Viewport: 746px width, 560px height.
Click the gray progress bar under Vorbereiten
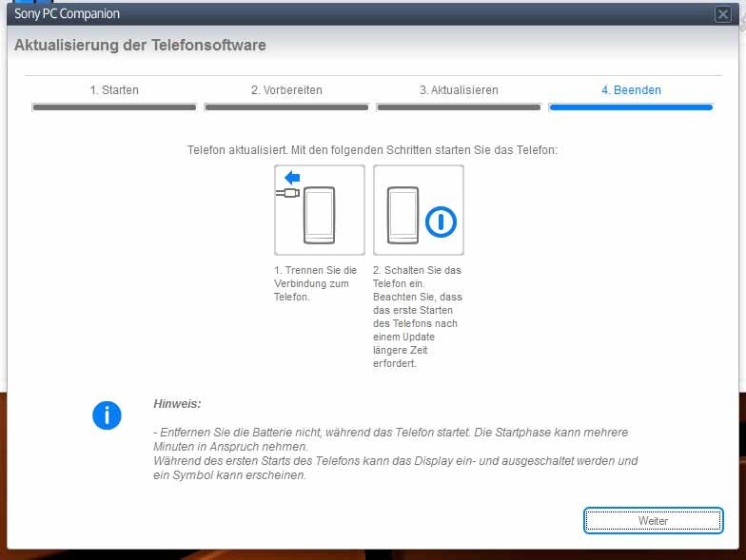coord(286,107)
